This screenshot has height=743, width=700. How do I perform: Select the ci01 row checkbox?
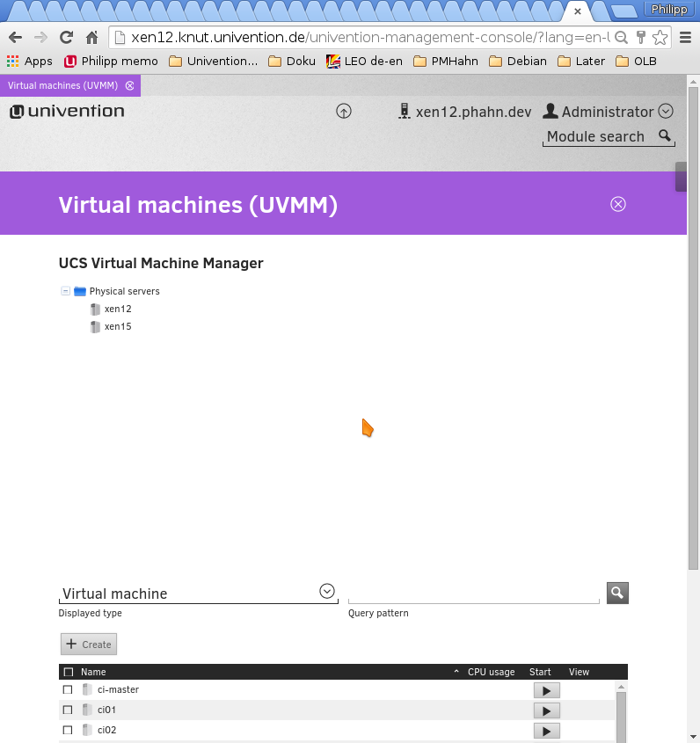coord(68,710)
